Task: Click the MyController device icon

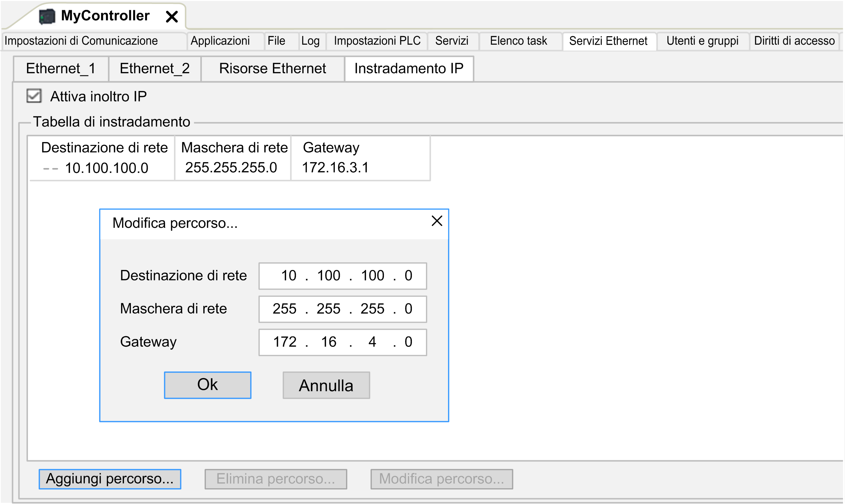Action: click(47, 16)
